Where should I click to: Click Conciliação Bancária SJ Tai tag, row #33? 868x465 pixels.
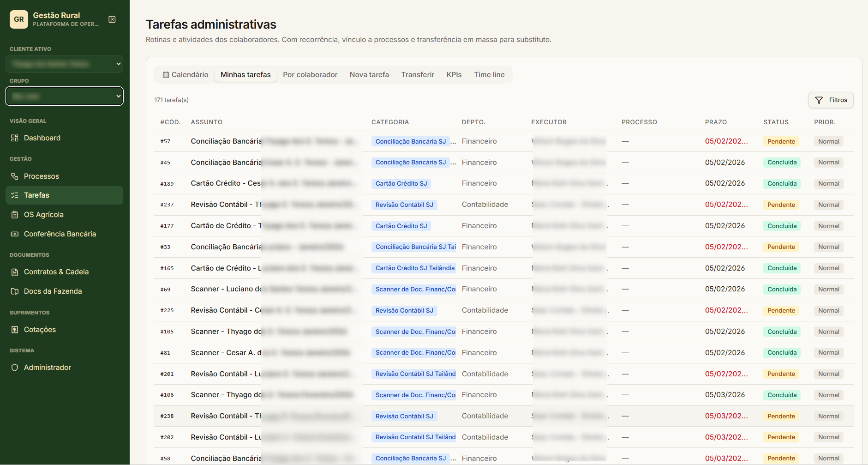[414, 247]
